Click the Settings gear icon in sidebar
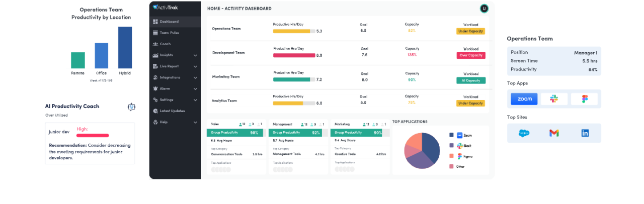 click(x=155, y=99)
